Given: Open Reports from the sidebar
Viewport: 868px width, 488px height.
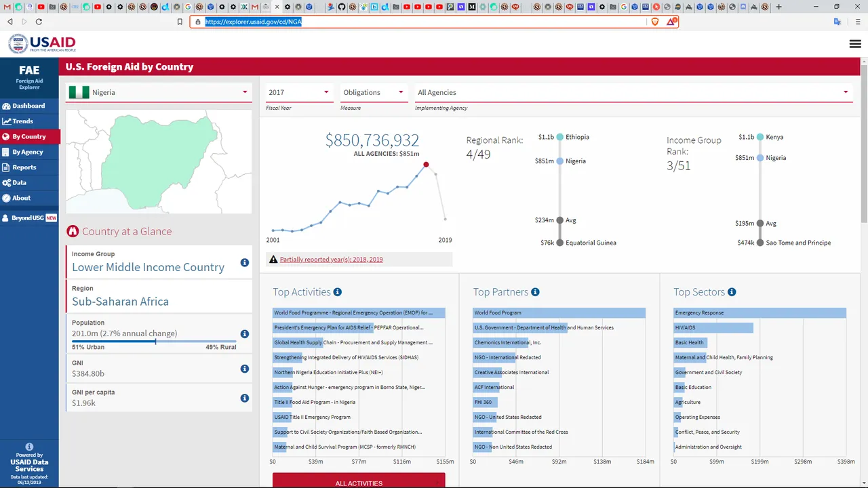Looking at the screenshot, I should pyautogui.click(x=29, y=167).
